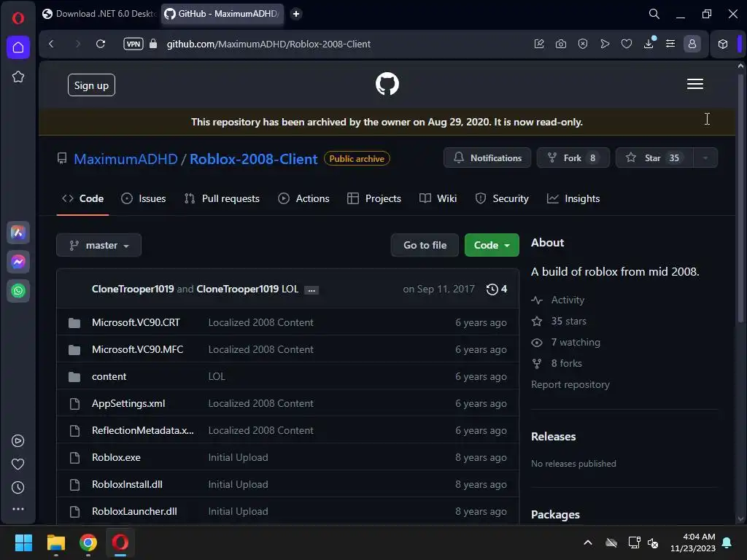The image size is (747, 560).
Task: Open WhatsApp in Opera sidebar
Action: [x=18, y=290]
